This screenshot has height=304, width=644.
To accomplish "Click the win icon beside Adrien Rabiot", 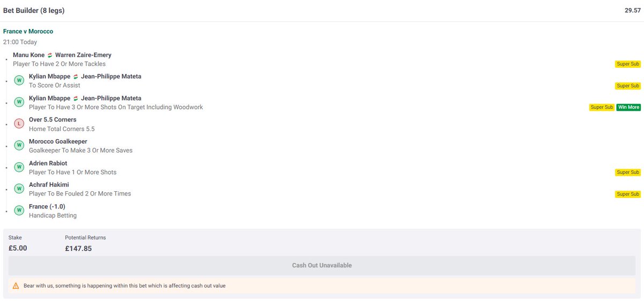I will (x=19, y=167).
